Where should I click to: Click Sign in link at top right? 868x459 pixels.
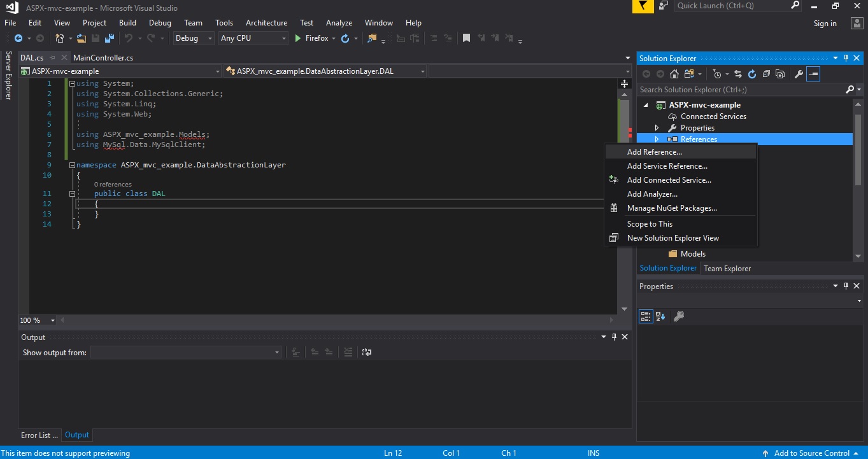(x=825, y=24)
